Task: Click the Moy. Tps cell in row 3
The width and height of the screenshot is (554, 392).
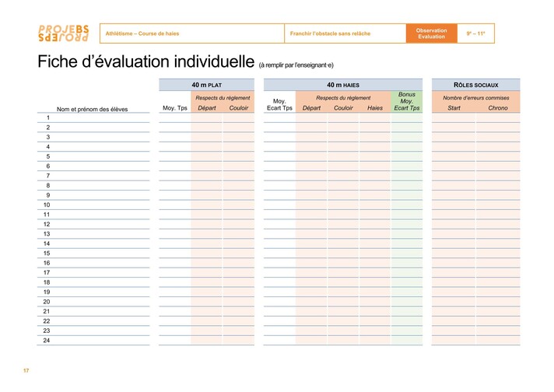Action: point(175,137)
